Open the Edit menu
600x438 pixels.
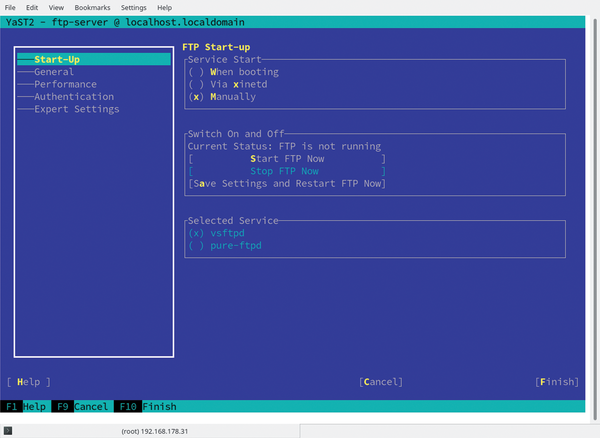[x=32, y=7]
